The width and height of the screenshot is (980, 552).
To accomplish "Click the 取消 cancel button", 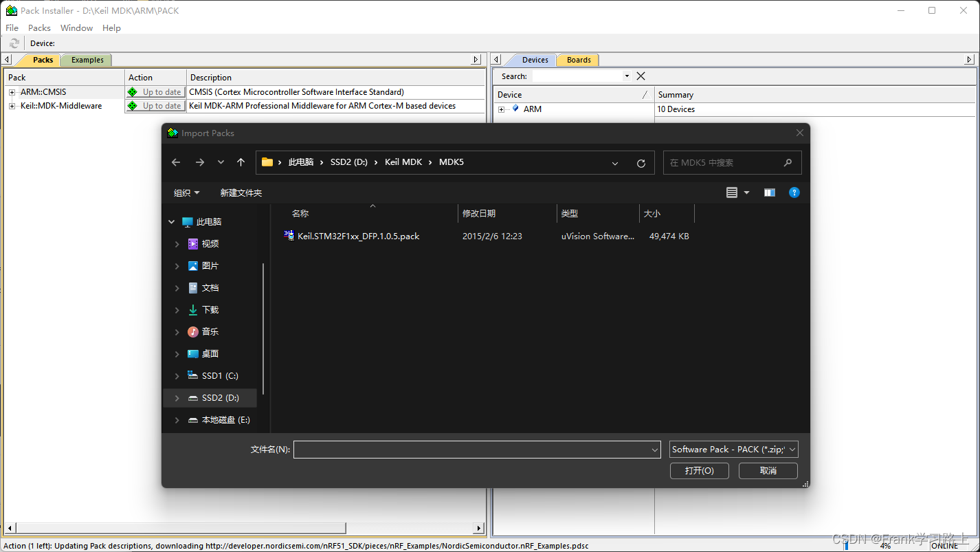I will pyautogui.click(x=768, y=471).
